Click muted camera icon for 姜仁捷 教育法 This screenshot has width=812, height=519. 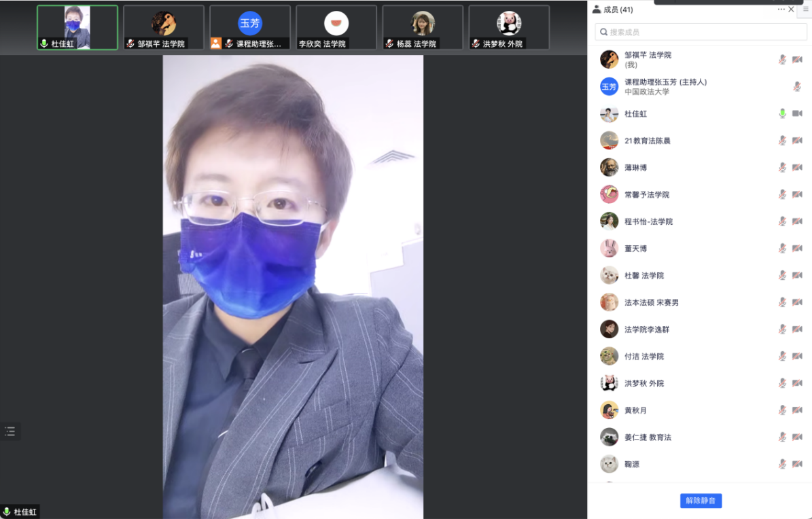tap(797, 437)
